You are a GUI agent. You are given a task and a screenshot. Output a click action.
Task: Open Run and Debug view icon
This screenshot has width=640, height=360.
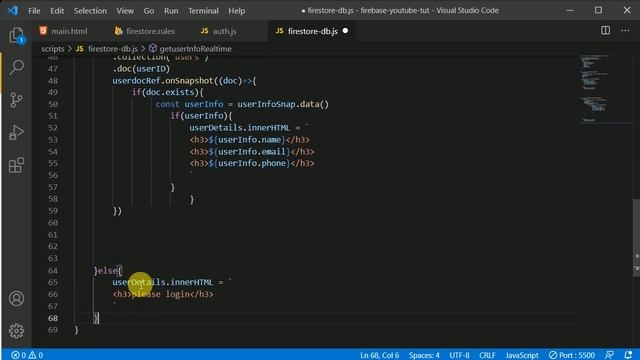click(16, 133)
